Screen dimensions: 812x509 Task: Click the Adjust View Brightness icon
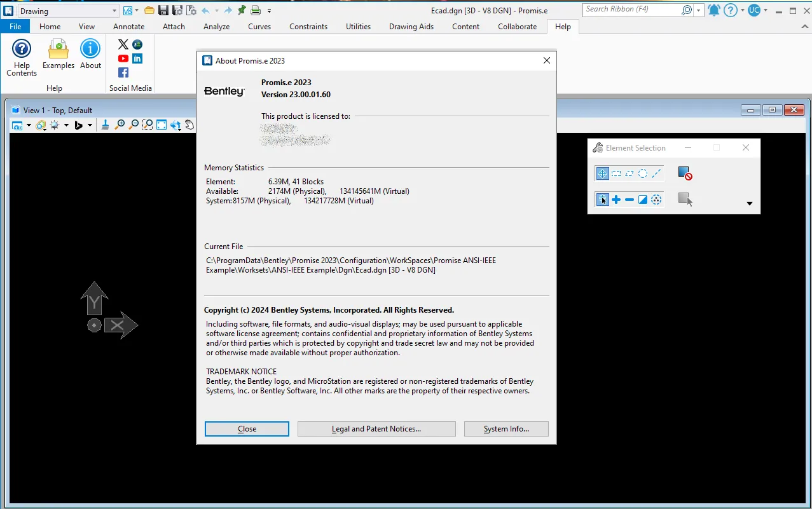point(55,125)
